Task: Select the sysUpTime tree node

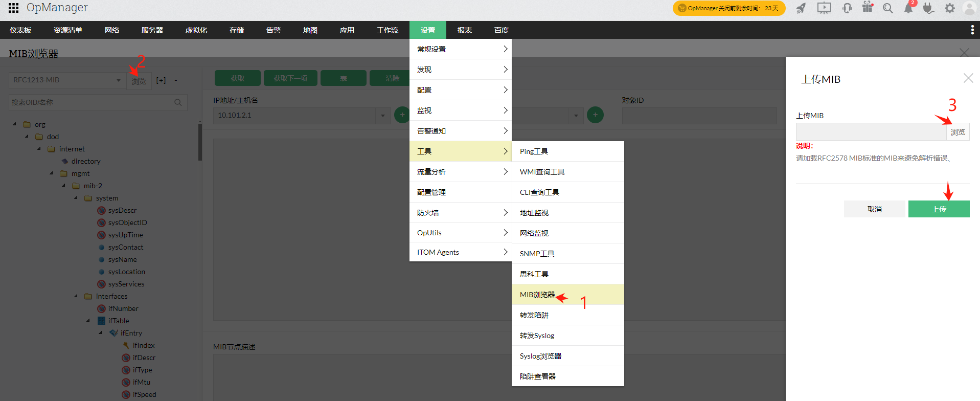Action: pos(126,235)
